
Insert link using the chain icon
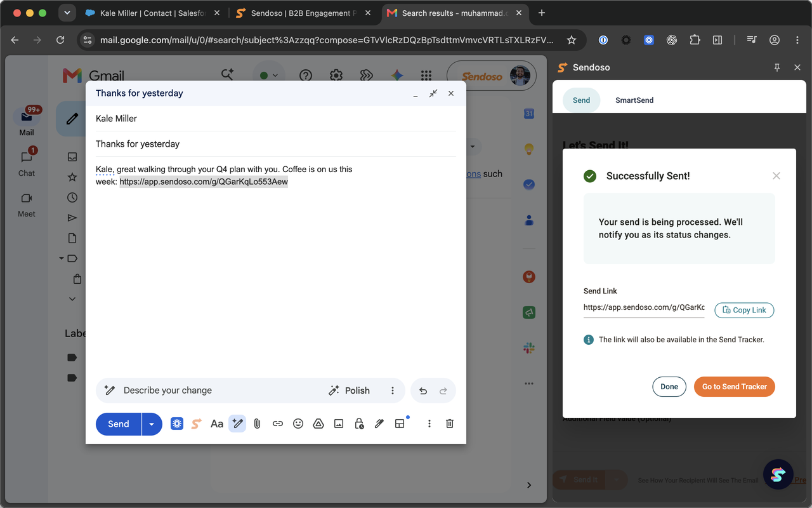pyautogui.click(x=278, y=424)
